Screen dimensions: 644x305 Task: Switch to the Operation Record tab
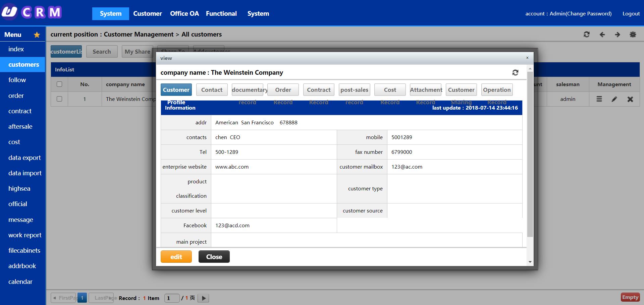pos(497,89)
